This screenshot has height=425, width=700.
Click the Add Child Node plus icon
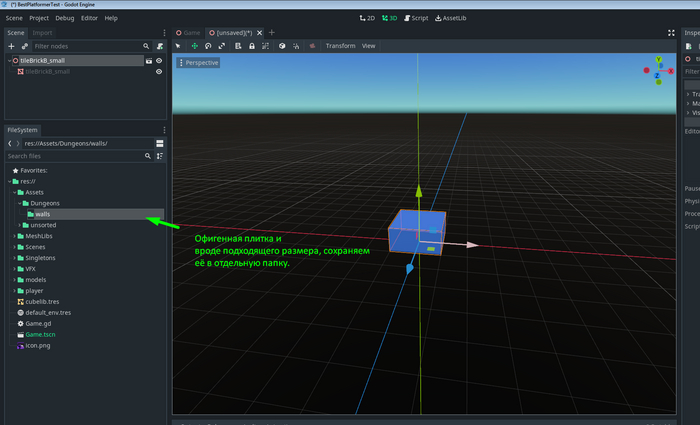coord(11,46)
